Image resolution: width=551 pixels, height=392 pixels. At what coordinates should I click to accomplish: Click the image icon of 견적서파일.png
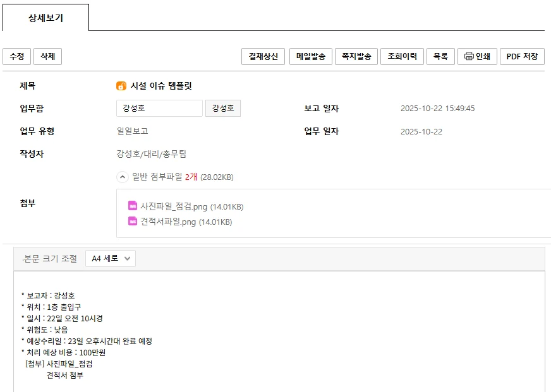pyautogui.click(x=133, y=221)
